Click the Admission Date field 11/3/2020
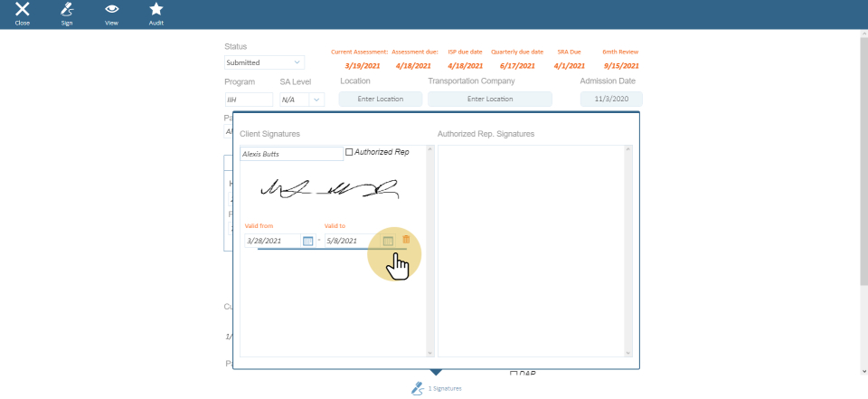Viewport: 868px width, 399px height. [611, 99]
